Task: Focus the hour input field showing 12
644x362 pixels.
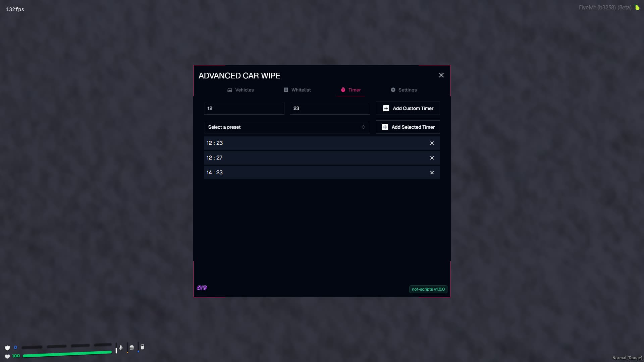Action: tap(244, 108)
